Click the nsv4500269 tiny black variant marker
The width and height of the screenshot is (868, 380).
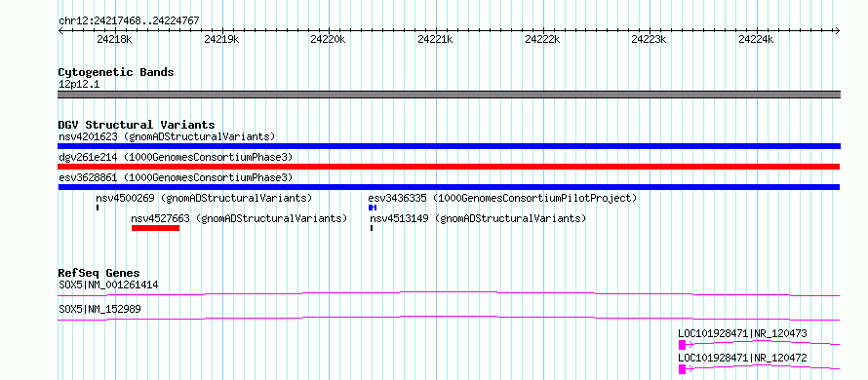coord(98,208)
